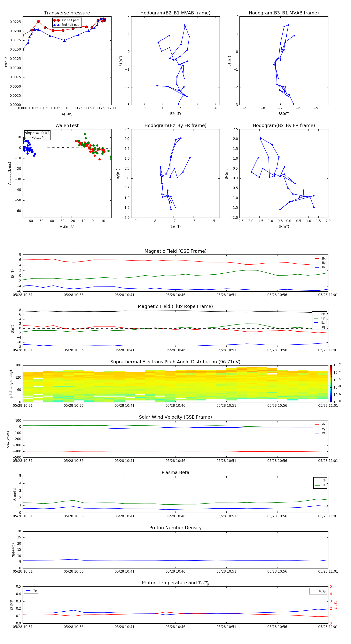Viewport: 351px width, 644px height.
Task: Click the 'Solar Wind Velocity (GSE Frame)' title
Action: tap(175, 417)
